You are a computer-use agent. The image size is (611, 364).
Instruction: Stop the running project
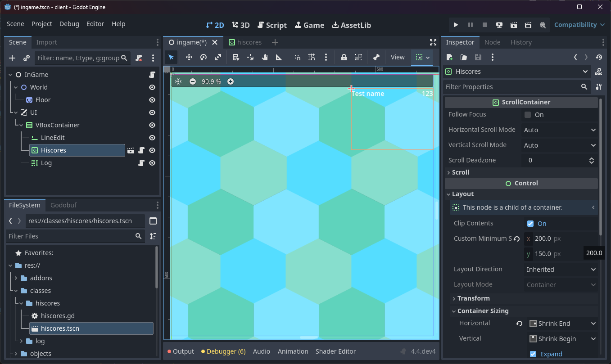coord(485,25)
